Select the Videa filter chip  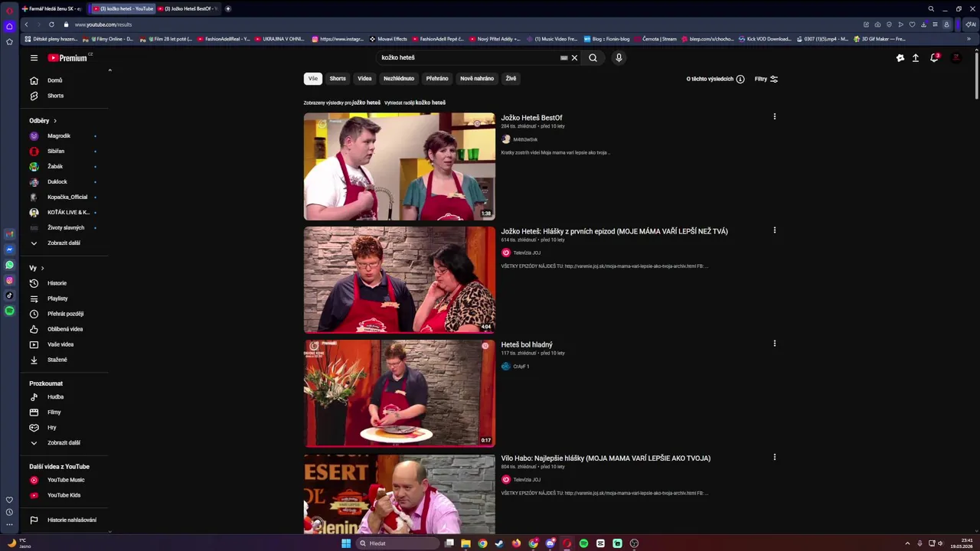pos(364,79)
